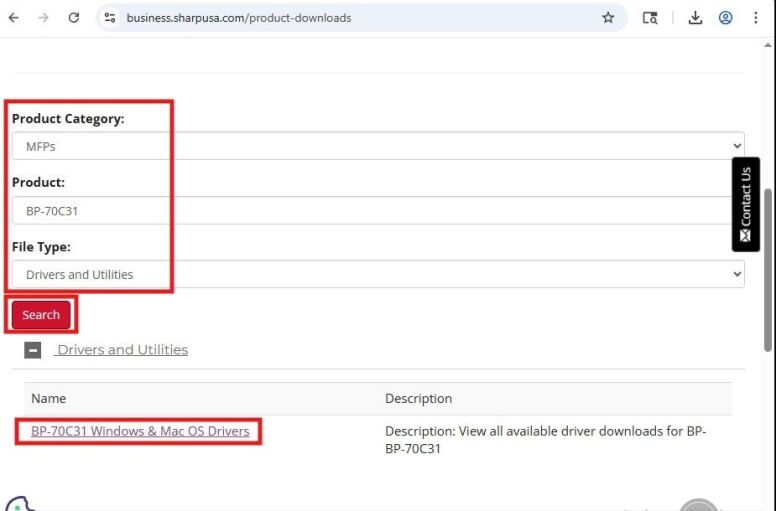Open BP-70C31 Windows & Mac OS Drivers link
The width and height of the screenshot is (776, 511).
click(x=140, y=431)
